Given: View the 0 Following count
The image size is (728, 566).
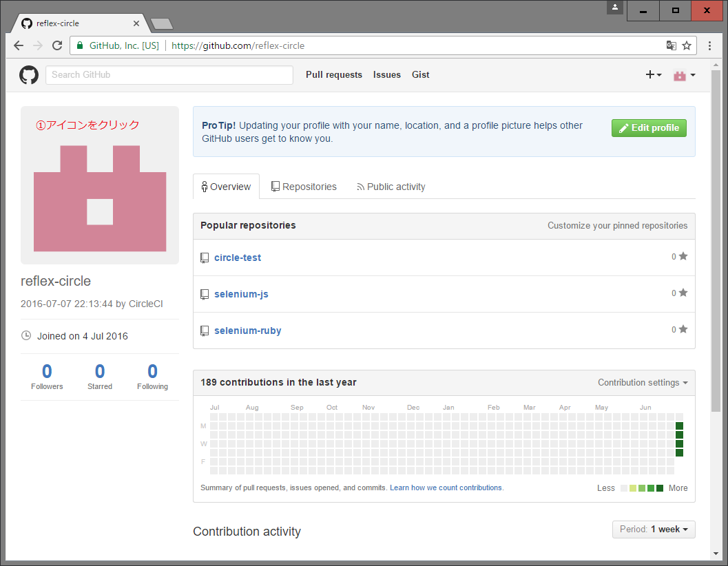Looking at the screenshot, I should (152, 377).
